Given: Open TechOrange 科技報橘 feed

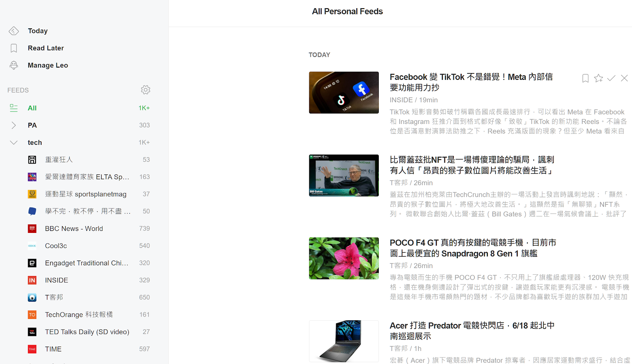Looking at the screenshot, I should [x=79, y=315].
